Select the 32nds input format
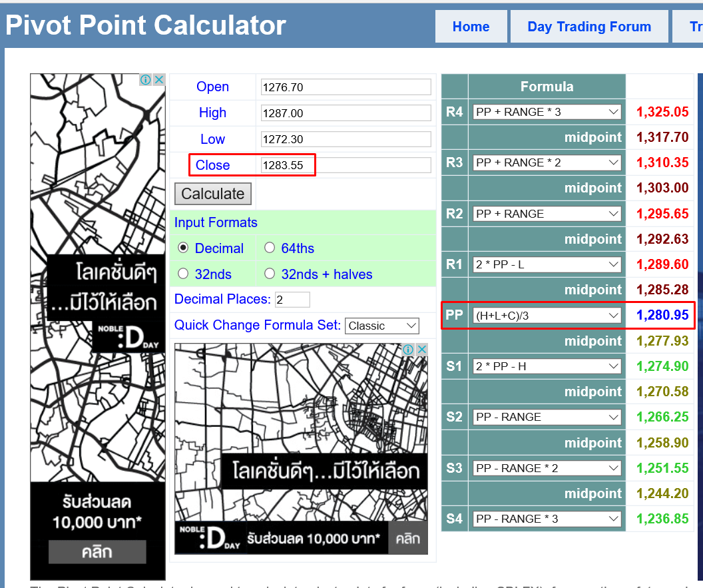The width and height of the screenshot is (703, 588). [x=183, y=274]
